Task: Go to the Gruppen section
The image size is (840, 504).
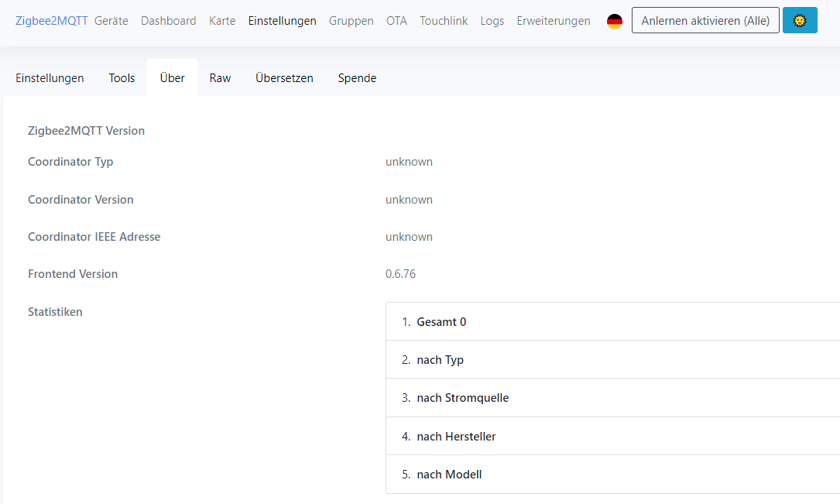Action: point(351,21)
